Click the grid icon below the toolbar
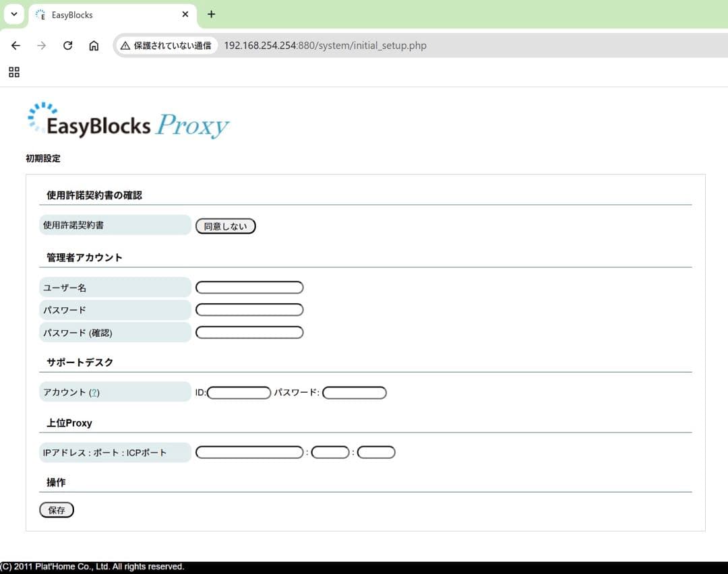Image resolution: width=728 pixels, height=574 pixels. point(13,72)
